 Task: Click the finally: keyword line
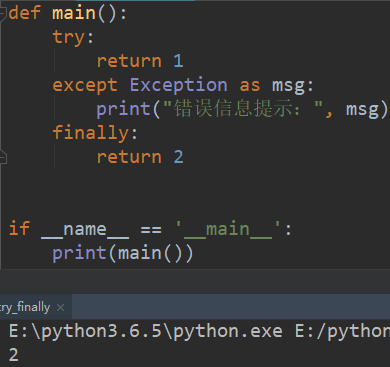95,133
